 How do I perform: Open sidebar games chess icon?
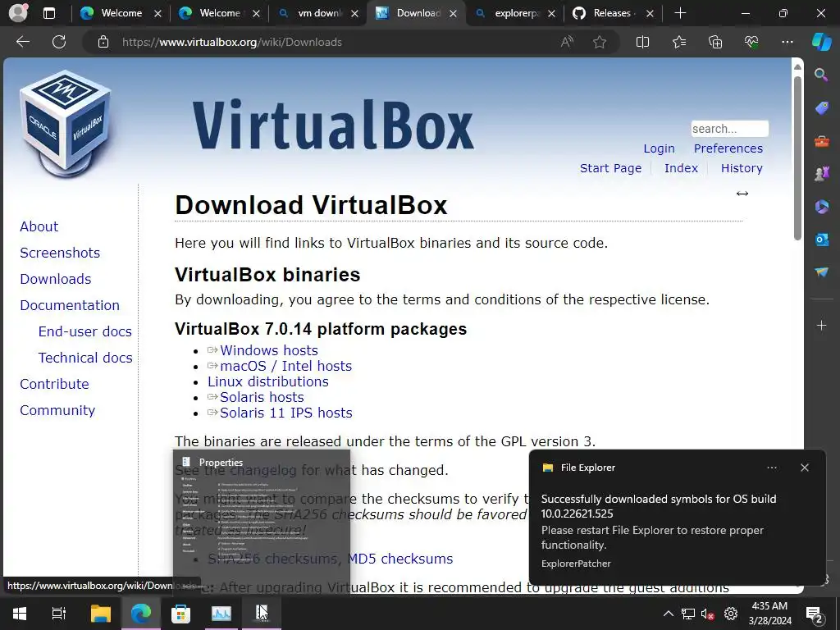[821, 174]
